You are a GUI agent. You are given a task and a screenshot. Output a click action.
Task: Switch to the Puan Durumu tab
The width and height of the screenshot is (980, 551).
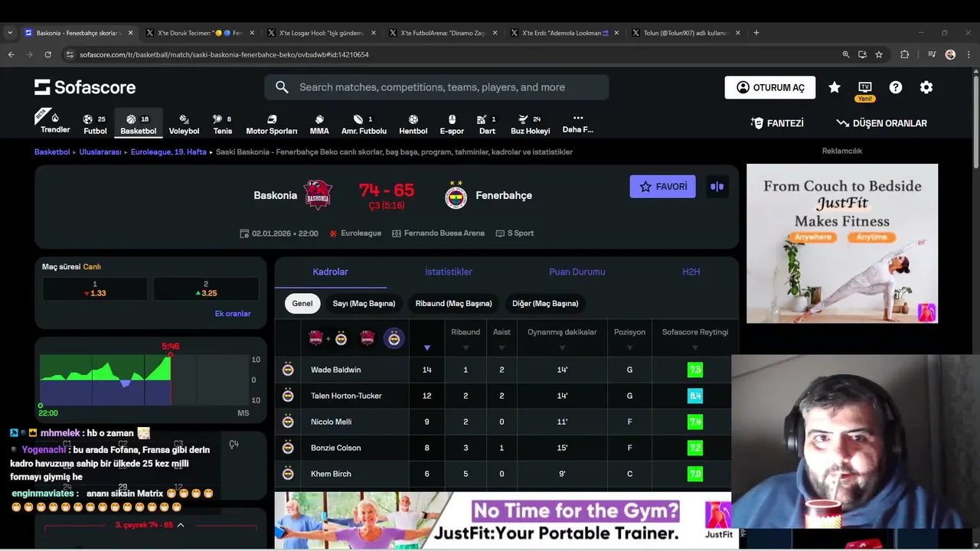[x=577, y=272]
